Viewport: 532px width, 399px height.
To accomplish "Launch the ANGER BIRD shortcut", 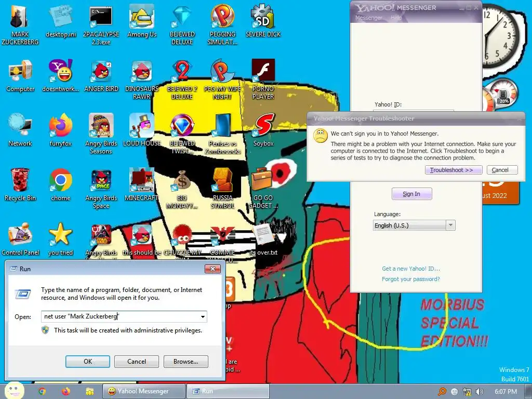I will coord(101,71).
